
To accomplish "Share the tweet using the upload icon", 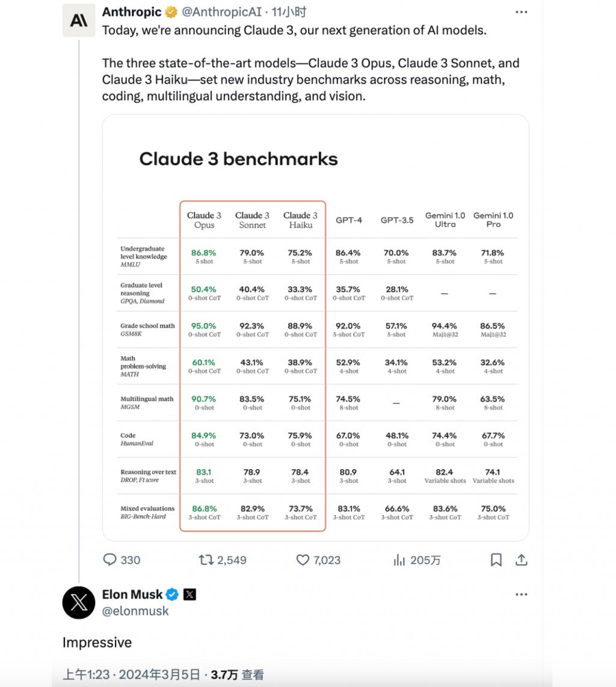I will (x=522, y=559).
